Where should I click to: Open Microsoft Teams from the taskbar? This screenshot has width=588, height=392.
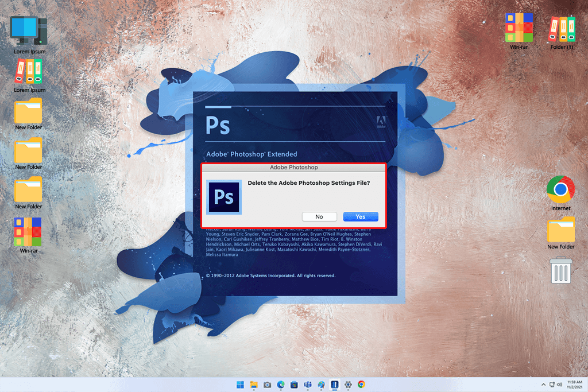pyautogui.click(x=308, y=385)
